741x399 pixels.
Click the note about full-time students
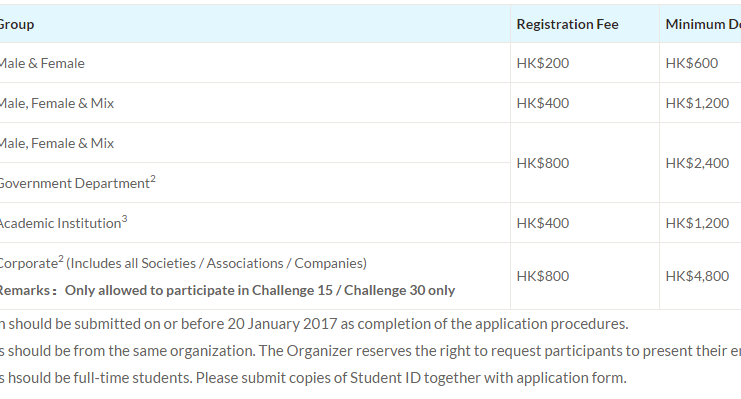click(313, 378)
